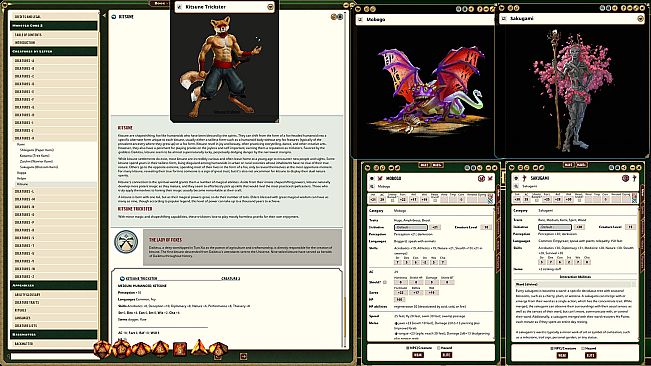Click the round emblem icon in Sakugami sheet header
This screenshot has height=366, width=651.
point(625,178)
